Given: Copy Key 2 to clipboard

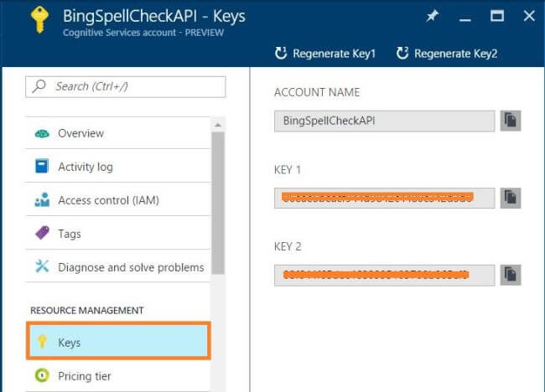Looking at the screenshot, I should (511, 274).
